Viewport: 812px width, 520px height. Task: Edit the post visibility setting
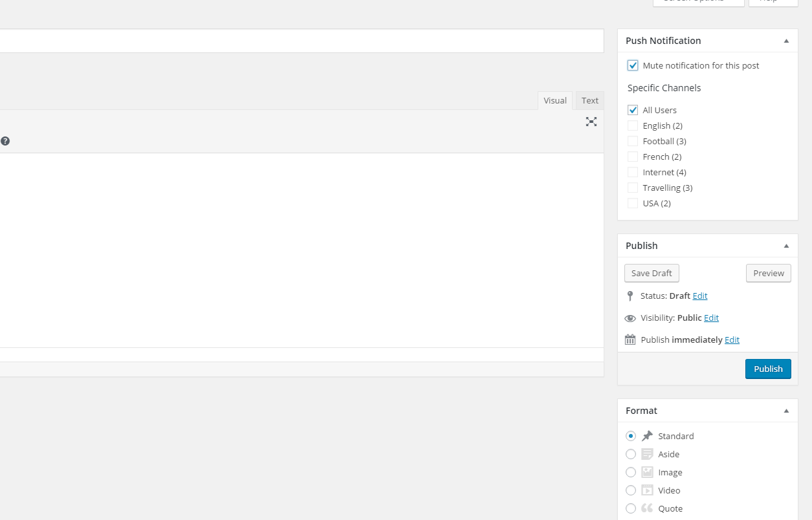pyautogui.click(x=711, y=318)
